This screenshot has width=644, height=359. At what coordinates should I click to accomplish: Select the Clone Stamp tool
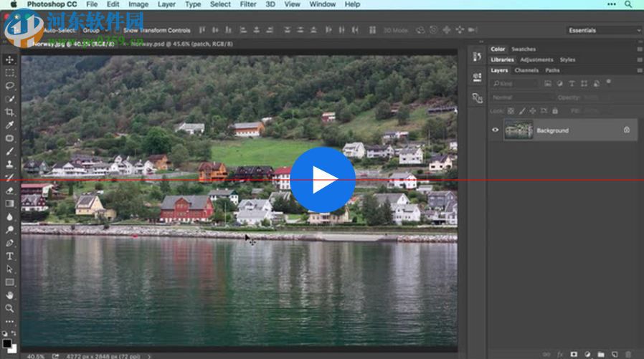(9, 164)
